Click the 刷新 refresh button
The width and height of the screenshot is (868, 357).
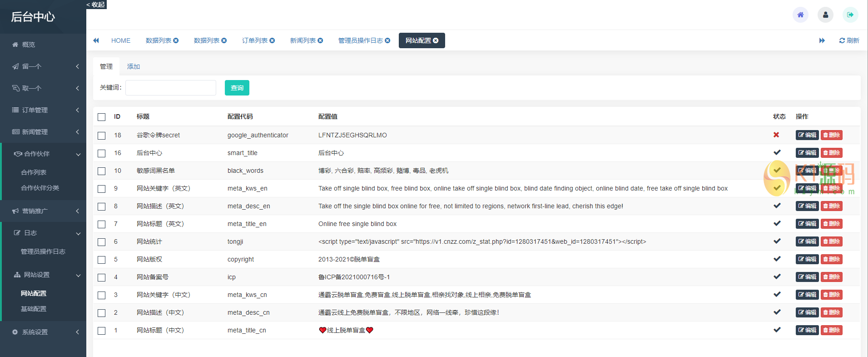(x=849, y=40)
